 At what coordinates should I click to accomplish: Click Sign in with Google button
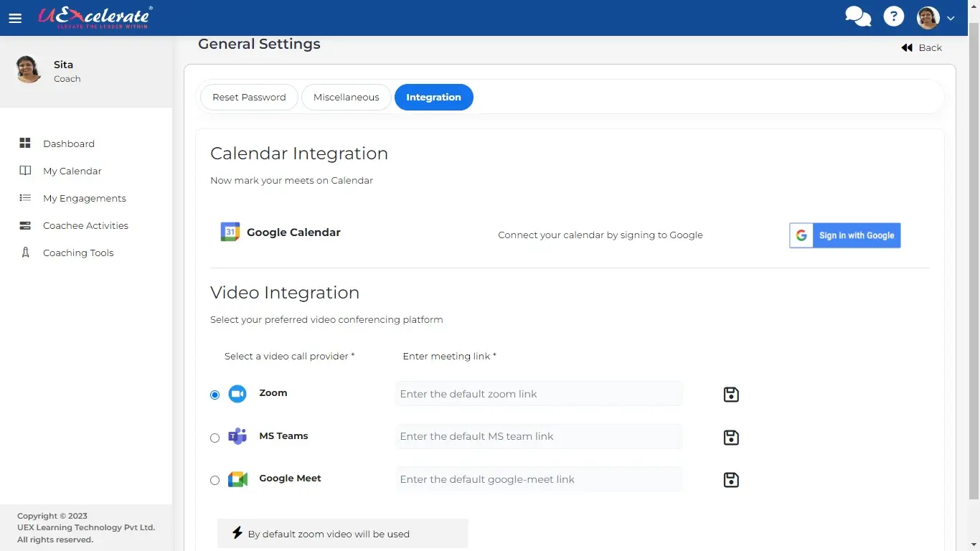[844, 235]
